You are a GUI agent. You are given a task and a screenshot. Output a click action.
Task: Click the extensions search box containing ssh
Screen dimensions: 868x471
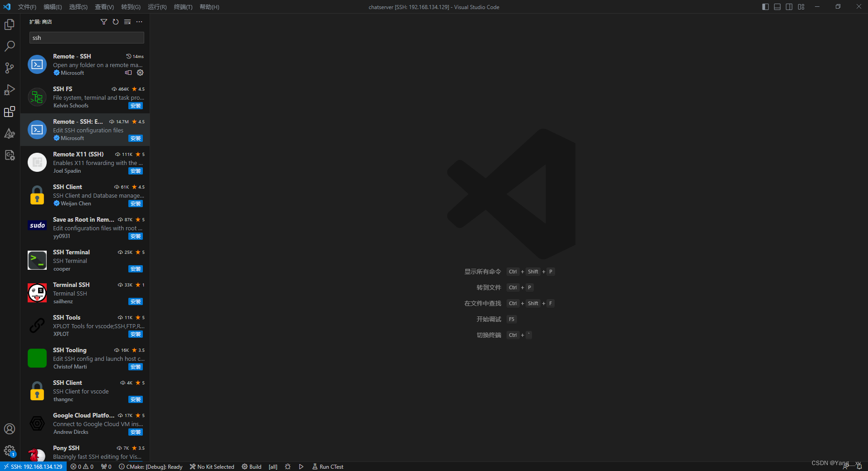[x=87, y=38]
